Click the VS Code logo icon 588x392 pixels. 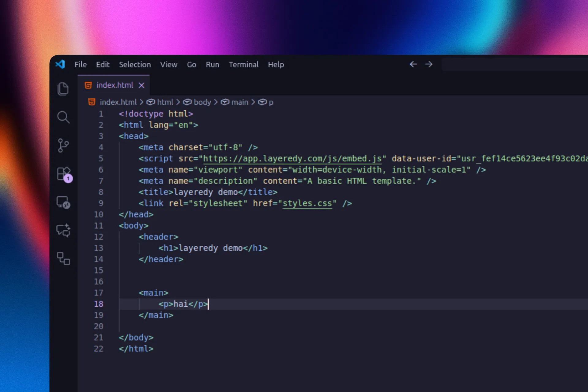60,65
